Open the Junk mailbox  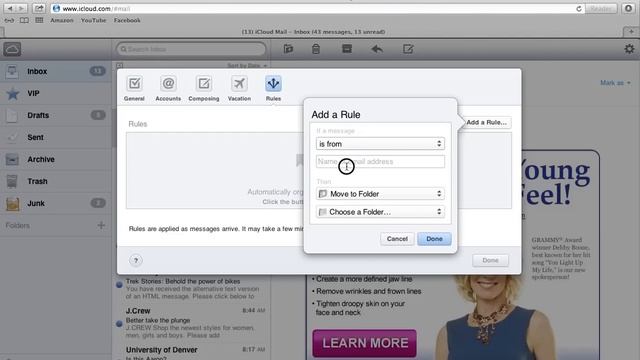coord(56,203)
